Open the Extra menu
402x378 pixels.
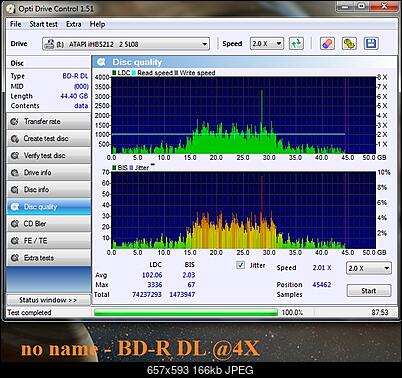tap(73, 24)
